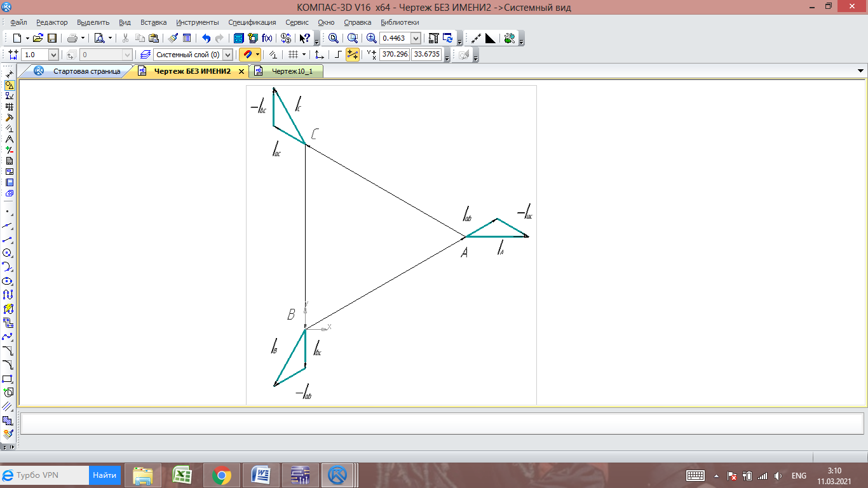This screenshot has height=488, width=868.
Task: Toggle the snaps magnet button
Action: tap(247, 55)
